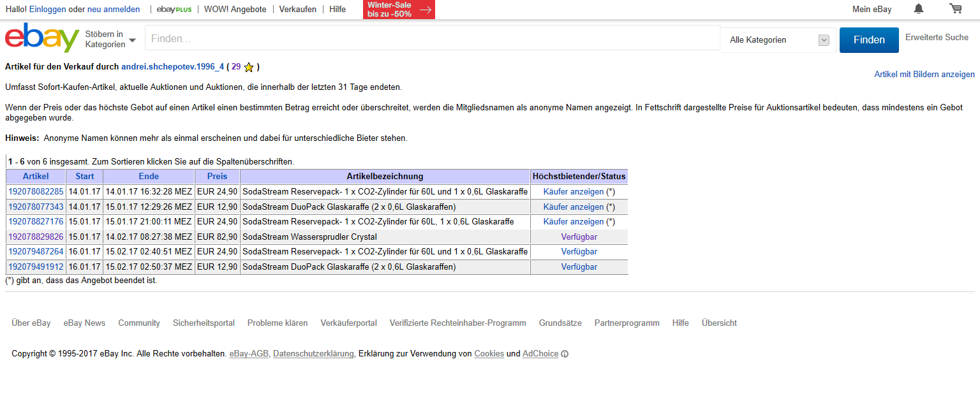The height and width of the screenshot is (417, 980).
Task: Open Verifizierte Rechteinhaber-Programm
Action: 458,323
